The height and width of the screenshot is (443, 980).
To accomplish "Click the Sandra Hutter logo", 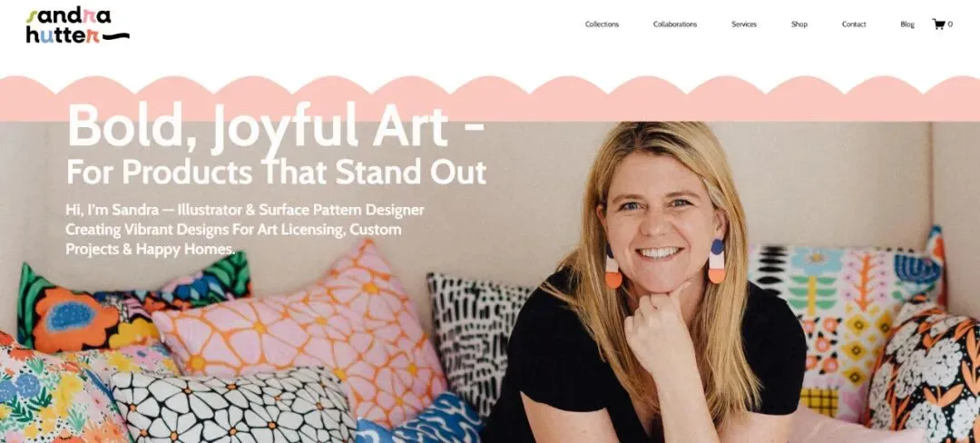I will coord(77,25).
